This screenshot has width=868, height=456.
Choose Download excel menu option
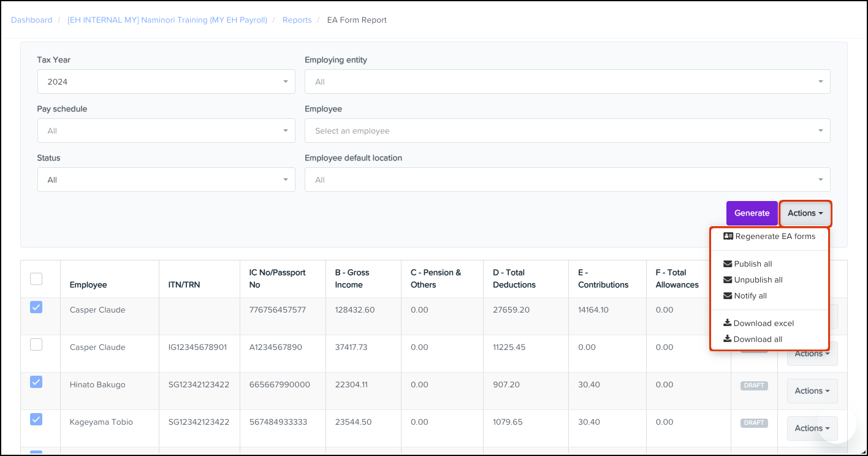coord(763,324)
